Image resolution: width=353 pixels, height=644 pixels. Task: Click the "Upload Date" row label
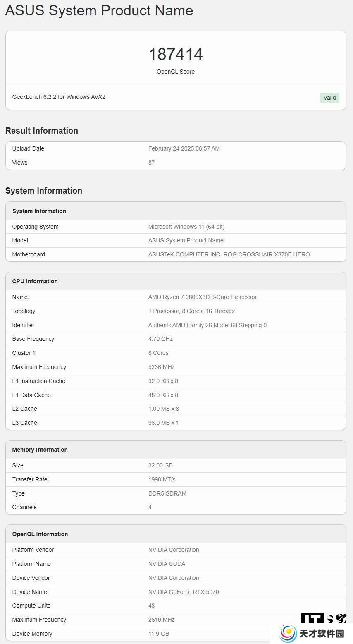[28, 148]
